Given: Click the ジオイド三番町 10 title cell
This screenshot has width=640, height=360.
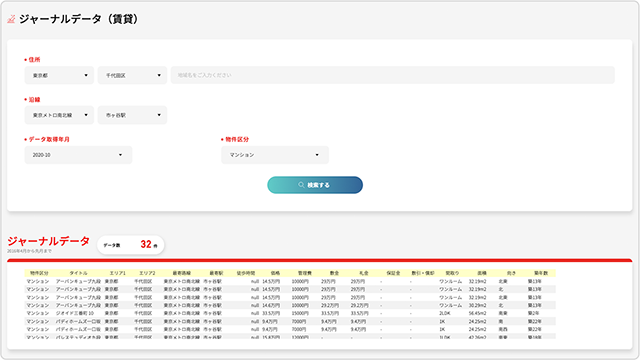Looking at the screenshot, I should point(75,313).
